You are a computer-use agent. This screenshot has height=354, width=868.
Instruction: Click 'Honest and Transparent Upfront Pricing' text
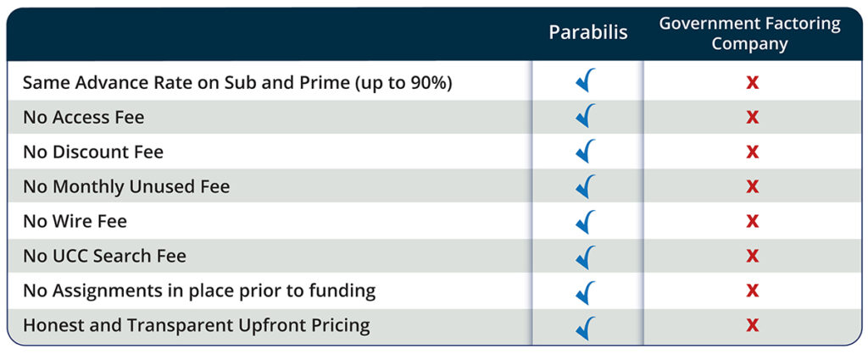pos(196,325)
